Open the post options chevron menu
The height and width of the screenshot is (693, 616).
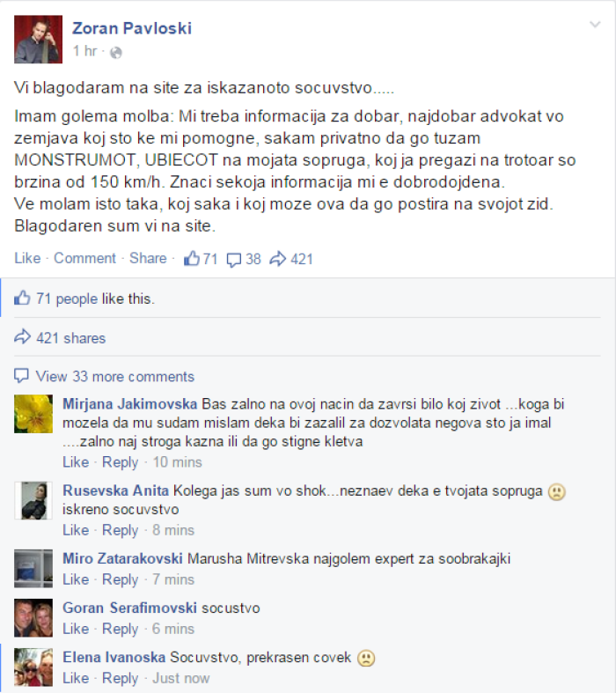tap(595, 25)
